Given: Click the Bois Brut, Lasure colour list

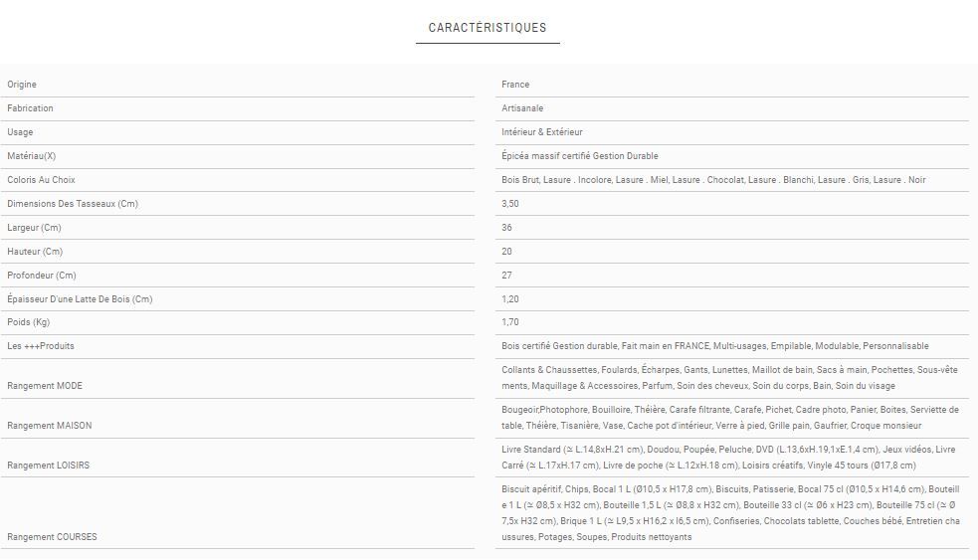Looking at the screenshot, I should coord(713,180).
